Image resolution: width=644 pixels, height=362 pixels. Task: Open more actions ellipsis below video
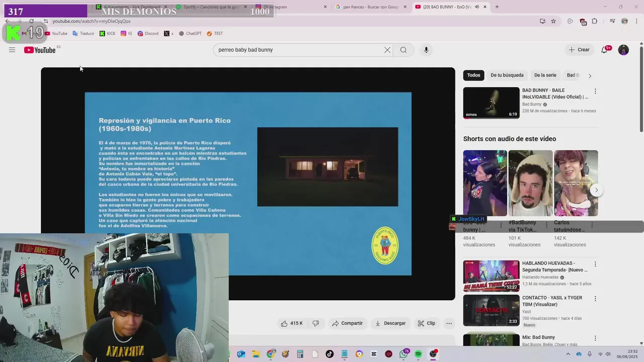[449, 323]
